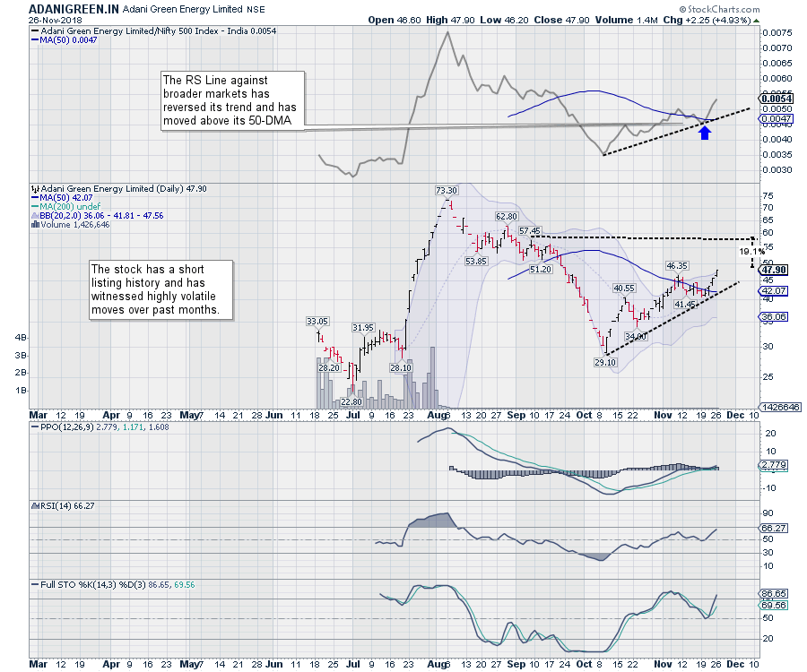This screenshot has height=672, width=807.
Task: Click the 33.05 price label
Action: click(317, 322)
